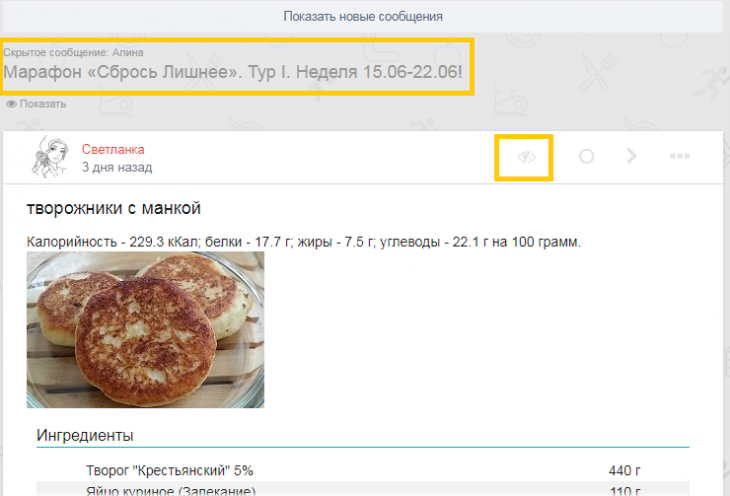Click the 440 г amount value
This screenshot has height=496, width=730.
624,471
